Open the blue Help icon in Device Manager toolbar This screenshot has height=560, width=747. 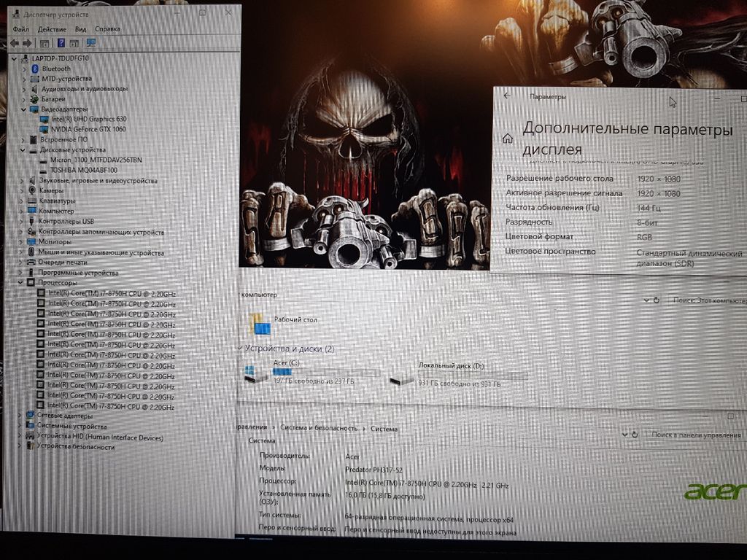tap(61, 43)
